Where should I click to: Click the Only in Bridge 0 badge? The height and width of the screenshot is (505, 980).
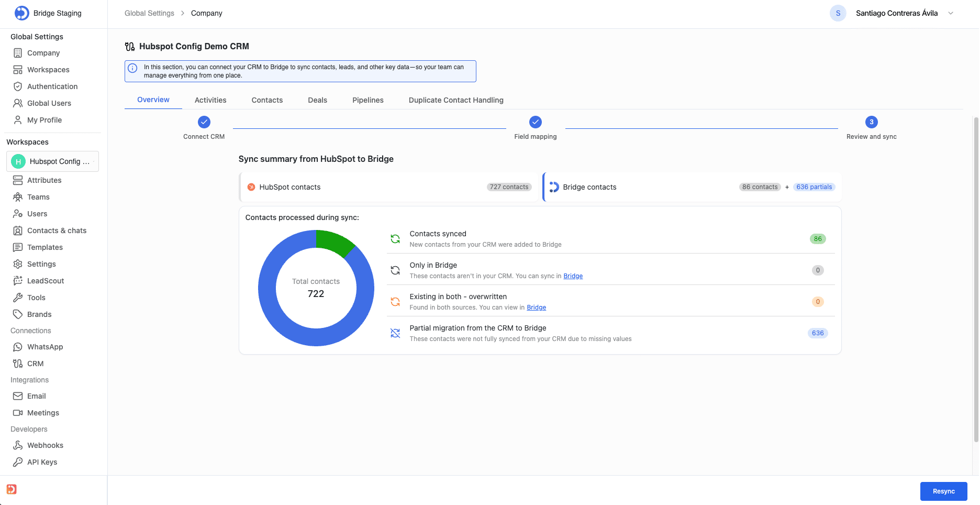[x=818, y=270]
